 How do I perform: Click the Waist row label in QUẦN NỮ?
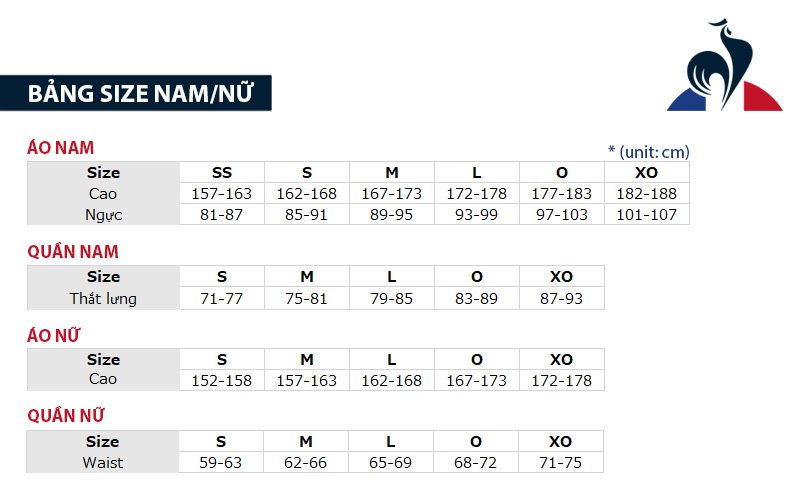103,463
